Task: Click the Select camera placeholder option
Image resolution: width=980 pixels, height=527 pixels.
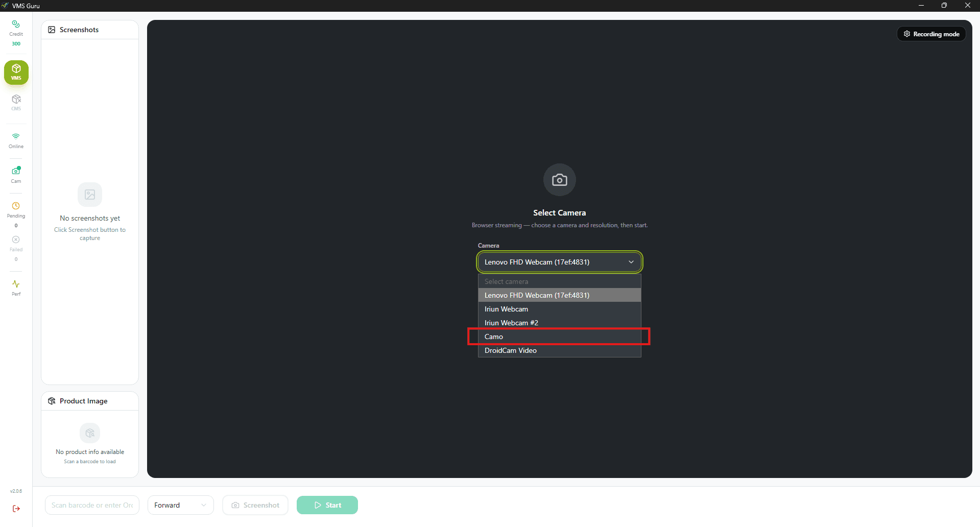Action: pyautogui.click(x=560, y=281)
